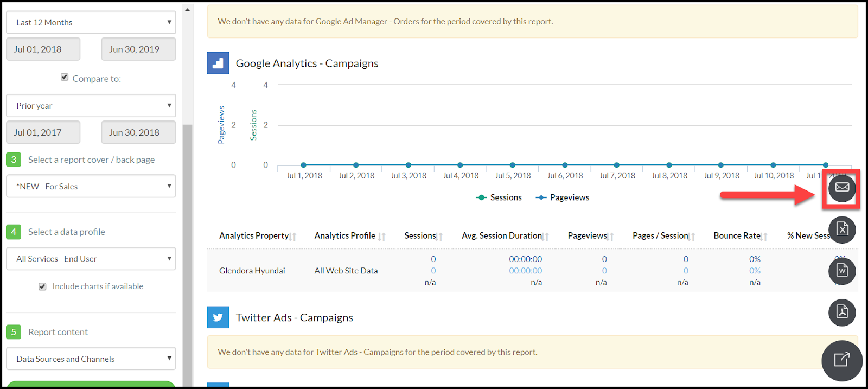This screenshot has width=868, height=389.
Task: Click the Jul 5, 2018 data point
Action: [512, 165]
